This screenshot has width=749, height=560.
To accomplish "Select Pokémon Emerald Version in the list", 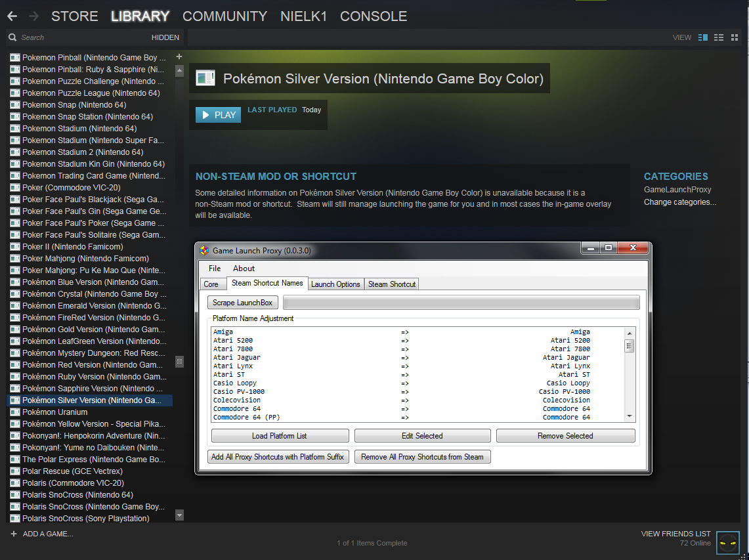I will tap(89, 306).
